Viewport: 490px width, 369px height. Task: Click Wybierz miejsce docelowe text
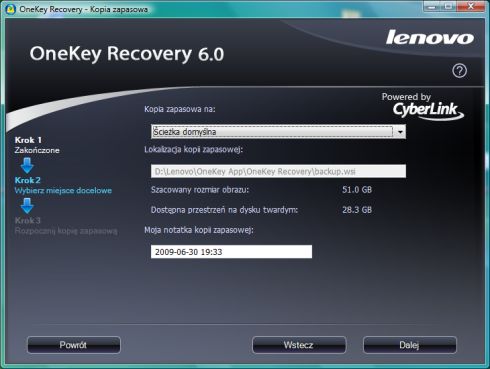(x=63, y=191)
